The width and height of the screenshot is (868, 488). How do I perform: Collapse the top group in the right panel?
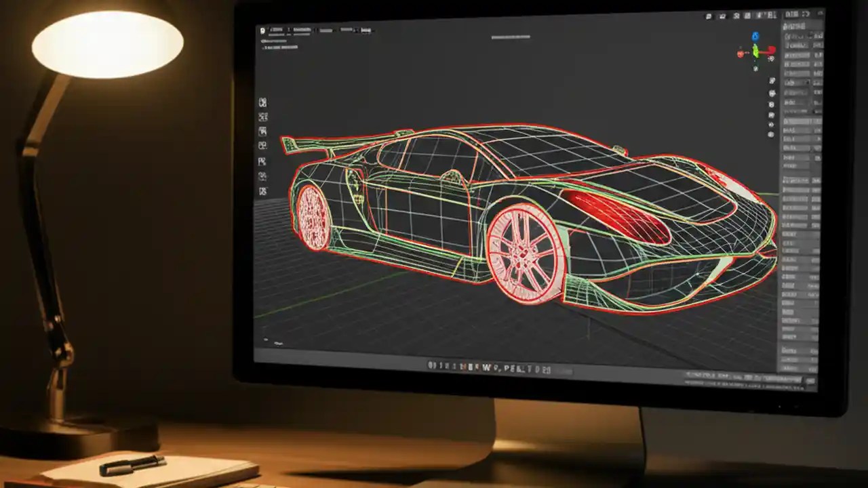point(787,27)
